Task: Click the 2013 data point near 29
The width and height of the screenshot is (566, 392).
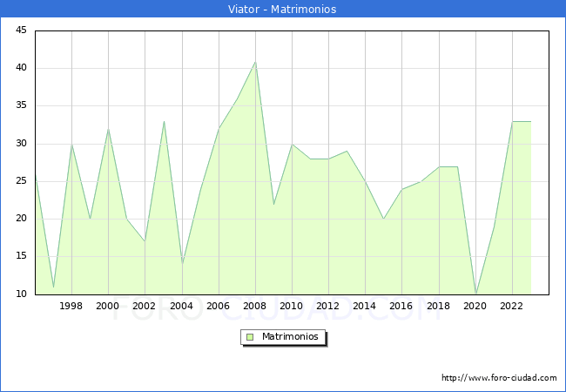Action: click(x=347, y=152)
